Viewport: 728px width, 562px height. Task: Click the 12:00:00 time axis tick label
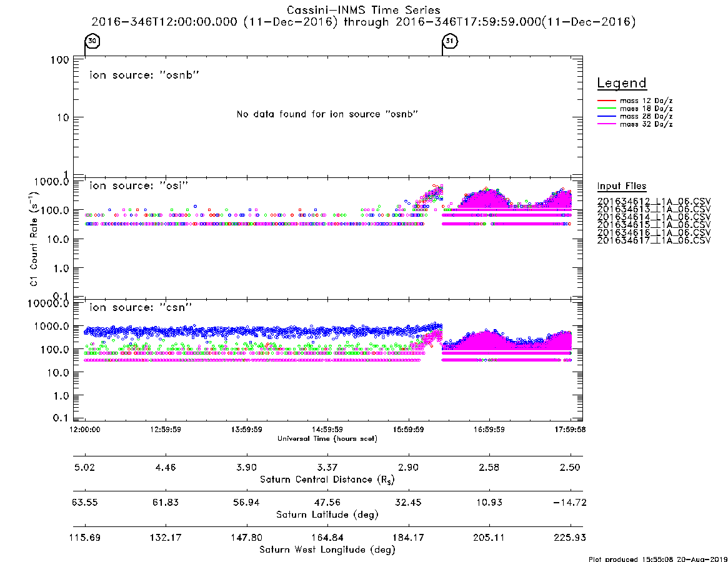coord(85,430)
